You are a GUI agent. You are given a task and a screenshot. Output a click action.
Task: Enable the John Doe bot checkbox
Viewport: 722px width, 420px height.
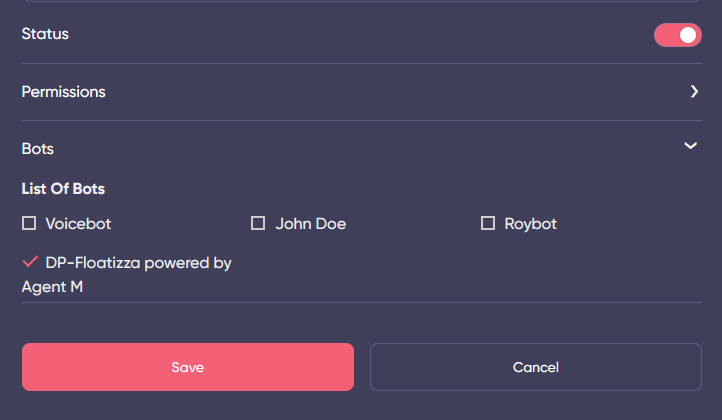click(258, 223)
